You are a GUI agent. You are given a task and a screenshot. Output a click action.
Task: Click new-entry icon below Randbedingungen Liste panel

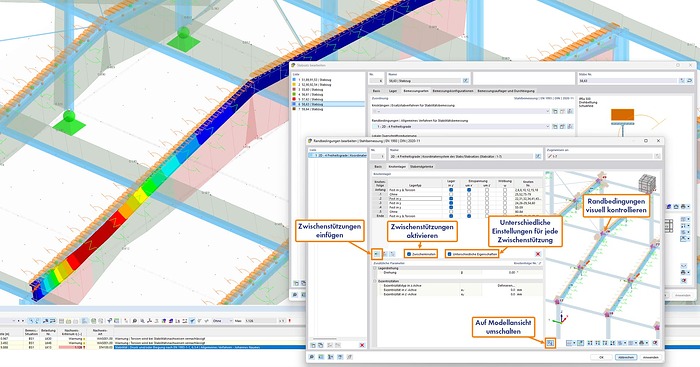[313, 345]
